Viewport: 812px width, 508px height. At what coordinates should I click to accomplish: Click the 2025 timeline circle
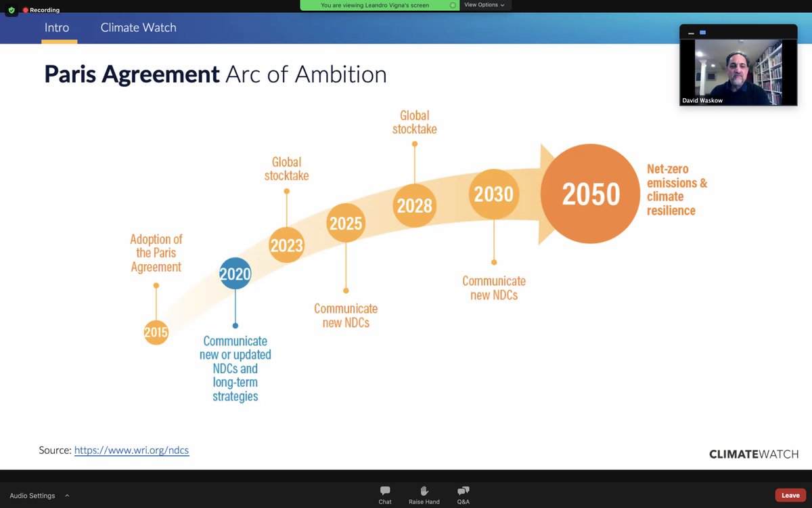click(346, 223)
